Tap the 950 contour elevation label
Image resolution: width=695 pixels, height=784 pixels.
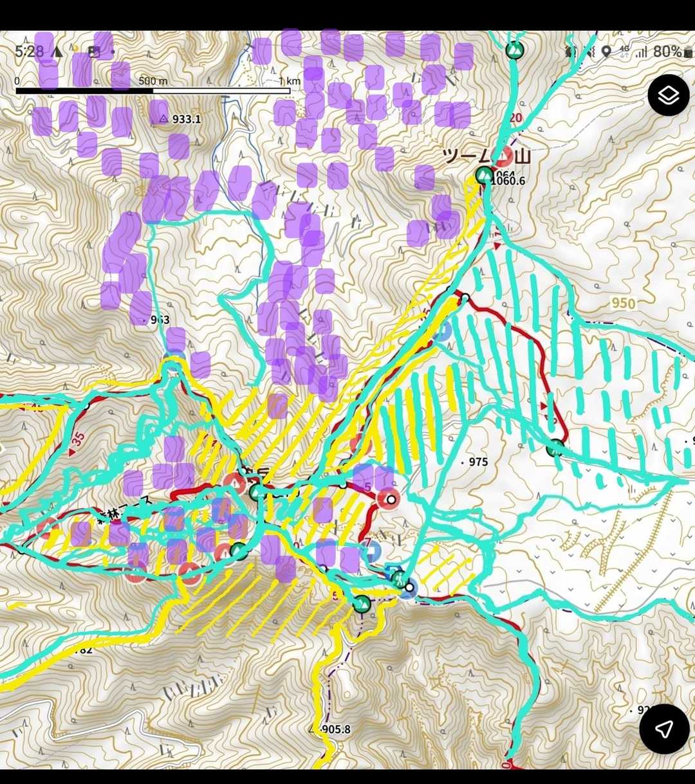tap(622, 304)
